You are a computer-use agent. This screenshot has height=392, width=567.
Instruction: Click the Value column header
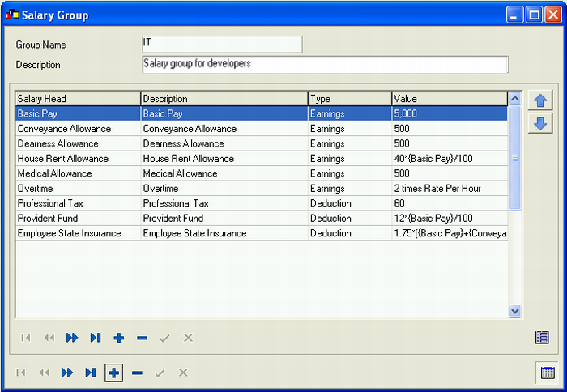pos(450,98)
